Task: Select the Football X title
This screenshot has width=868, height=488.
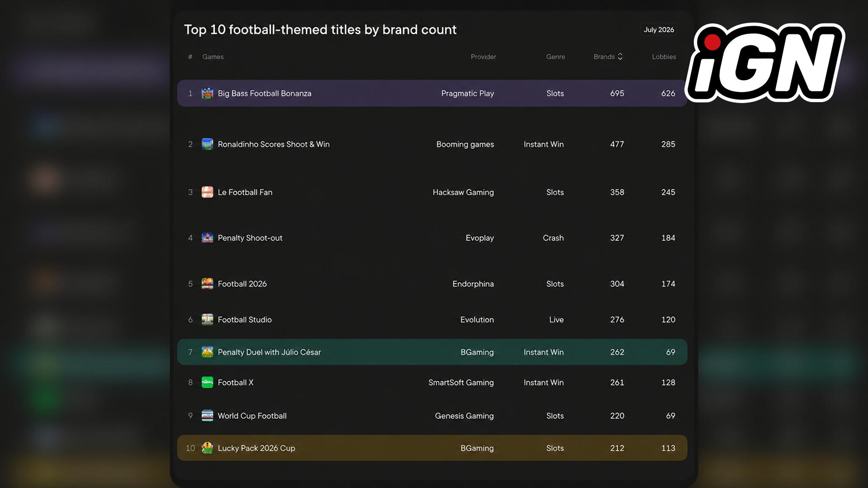Action: point(236,382)
